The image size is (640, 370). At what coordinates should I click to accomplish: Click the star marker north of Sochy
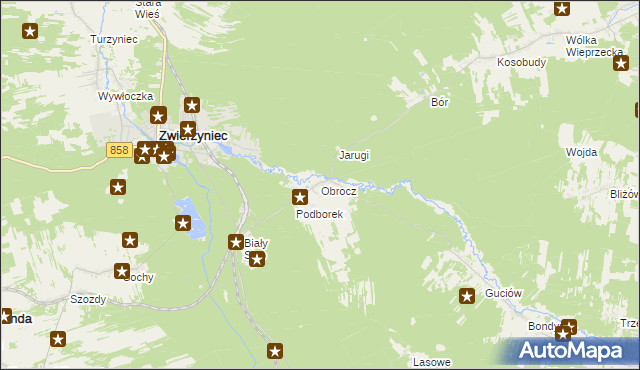click(130, 240)
